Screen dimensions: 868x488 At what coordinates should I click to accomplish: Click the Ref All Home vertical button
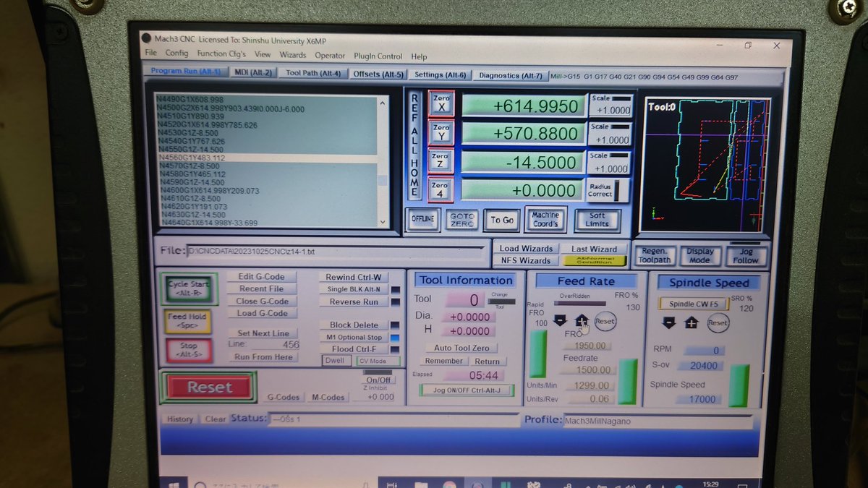[x=414, y=145]
